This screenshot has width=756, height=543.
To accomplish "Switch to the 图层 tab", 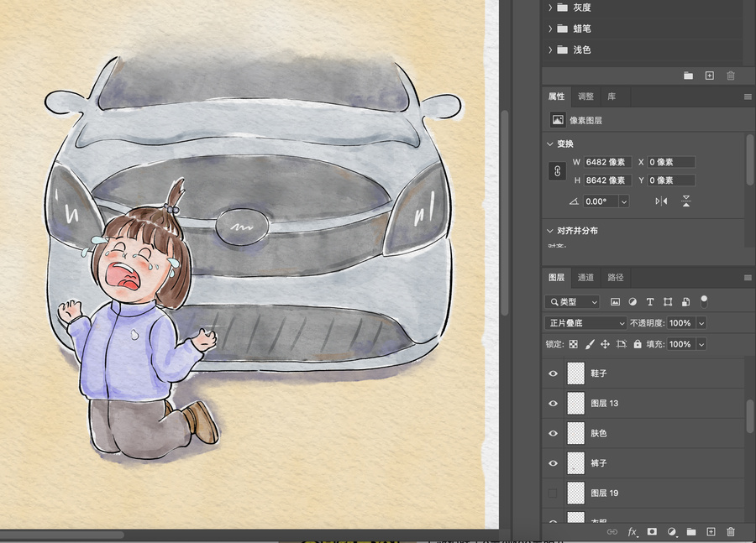I will click(556, 278).
